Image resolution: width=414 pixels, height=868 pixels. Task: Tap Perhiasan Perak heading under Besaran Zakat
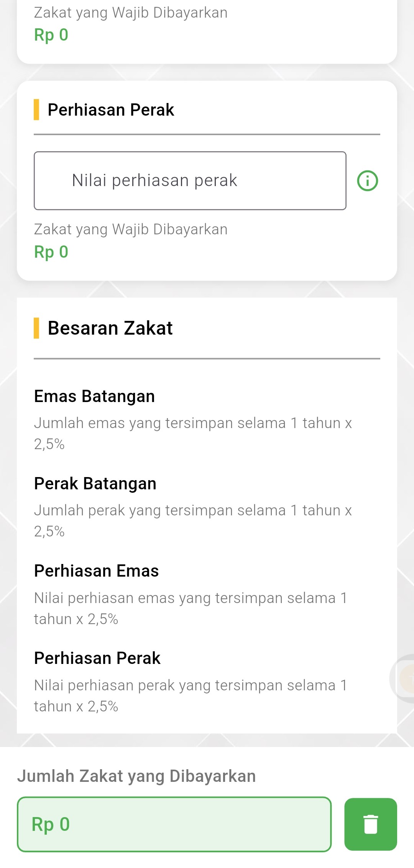pyautogui.click(x=97, y=658)
